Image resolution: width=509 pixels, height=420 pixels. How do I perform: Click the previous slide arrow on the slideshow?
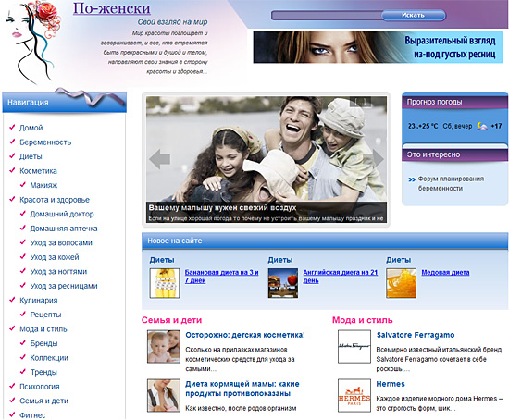click(160, 159)
